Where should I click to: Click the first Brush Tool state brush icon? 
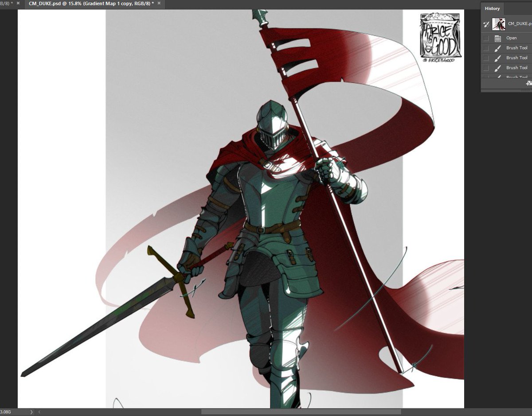click(498, 48)
